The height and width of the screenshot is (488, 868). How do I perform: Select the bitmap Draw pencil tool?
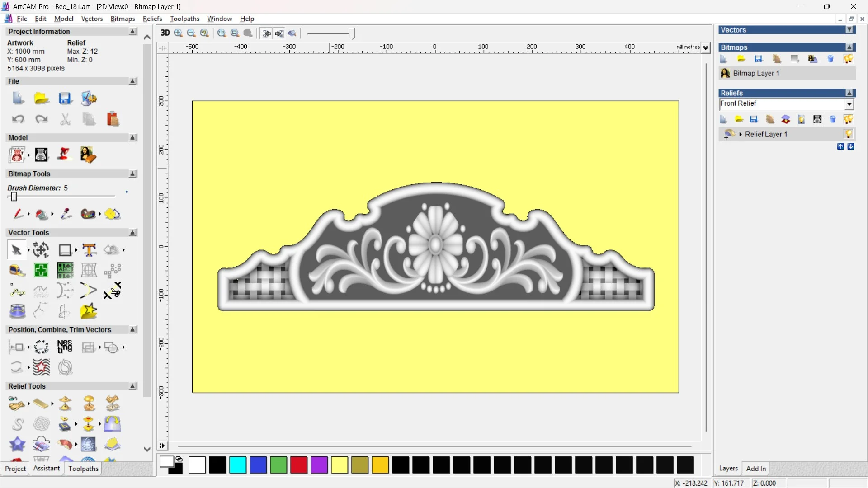coord(18,214)
